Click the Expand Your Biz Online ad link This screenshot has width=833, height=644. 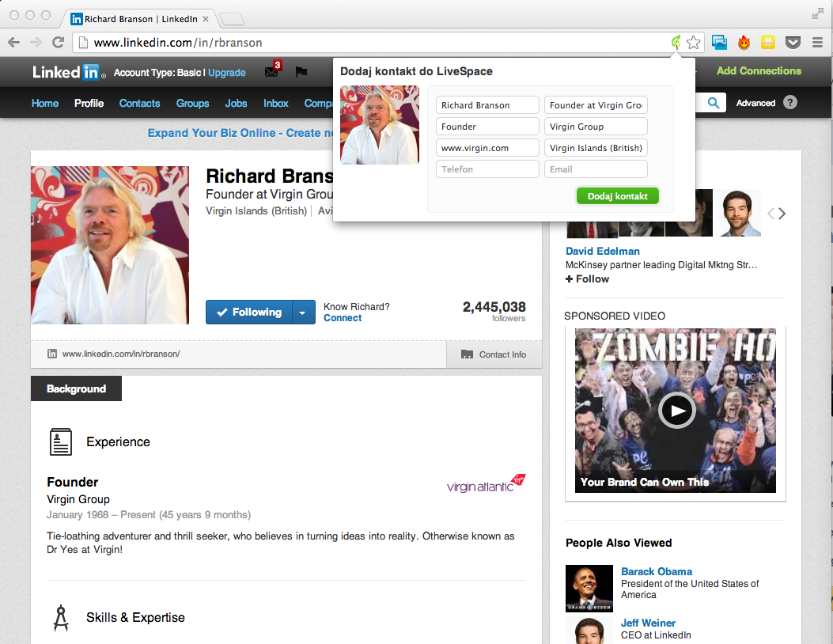point(240,133)
